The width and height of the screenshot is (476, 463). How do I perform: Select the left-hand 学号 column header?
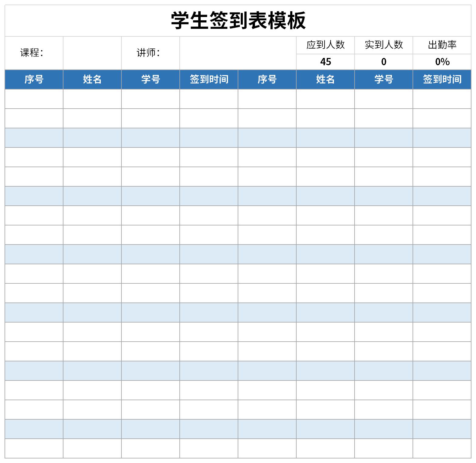click(150, 79)
